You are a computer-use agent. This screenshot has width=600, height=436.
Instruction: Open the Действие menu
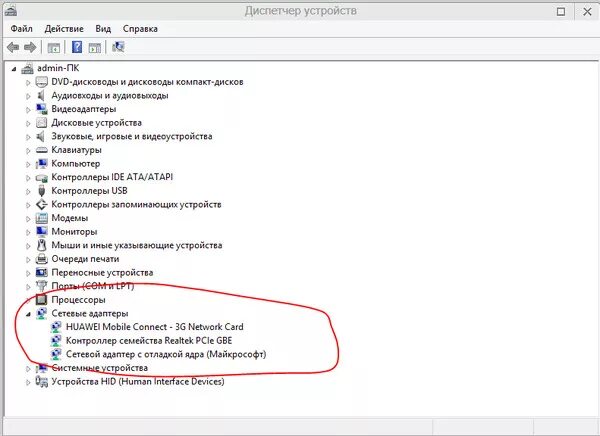click(64, 29)
